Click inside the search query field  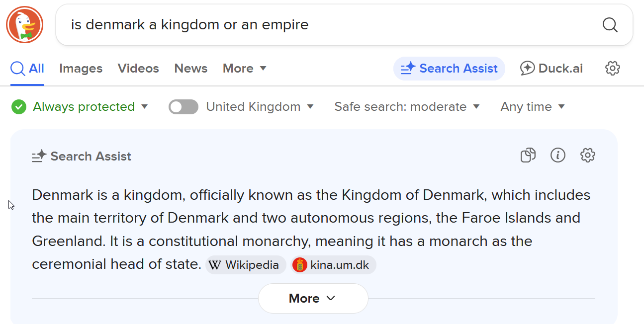point(328,25)
